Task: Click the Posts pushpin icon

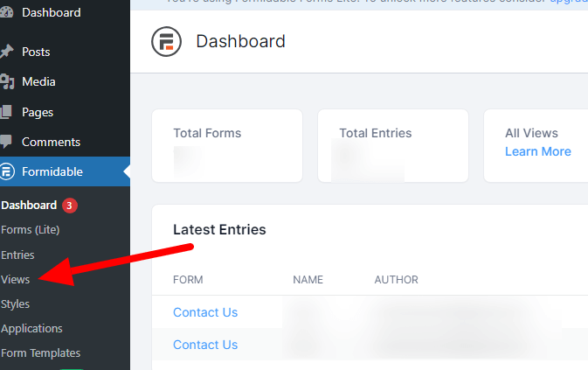Action: [6, 52]
